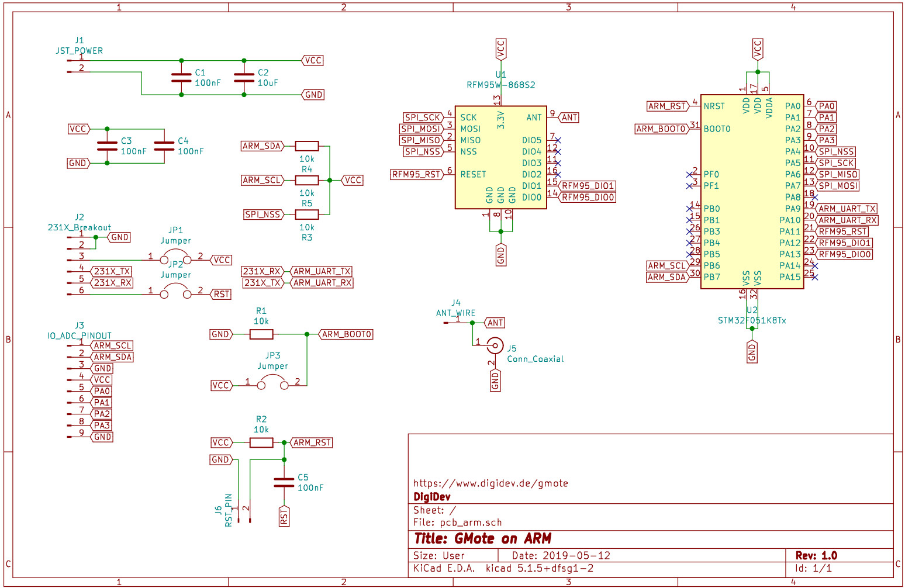The width and height of the screenshot is (905, 588).
Task: Select resistor R5 on the ARM_SCL line
Action: (307, 180)
